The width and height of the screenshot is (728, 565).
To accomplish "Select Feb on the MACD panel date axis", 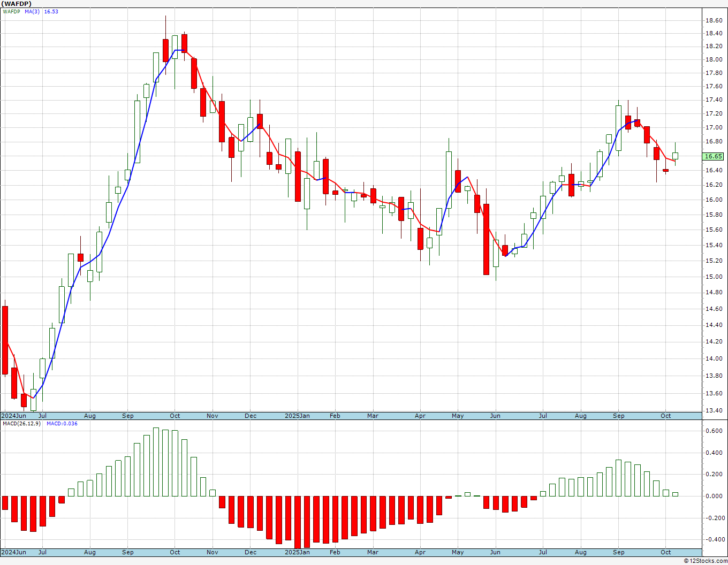I will 335,552.
